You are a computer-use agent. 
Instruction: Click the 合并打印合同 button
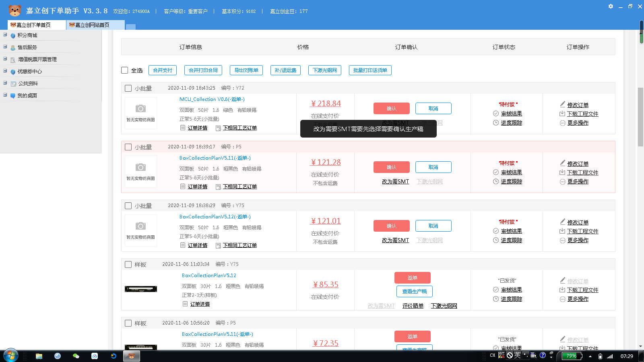(x=203, y=70)
